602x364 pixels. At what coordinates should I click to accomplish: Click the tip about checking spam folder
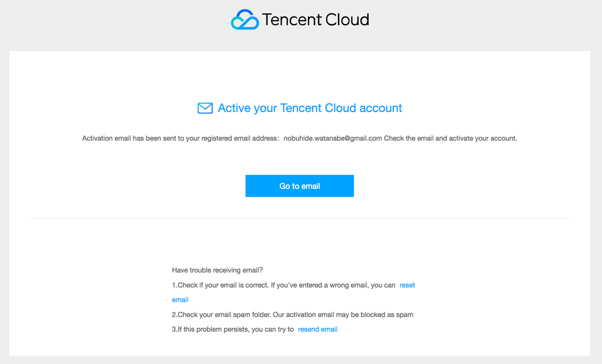click(x=293, y=315)
